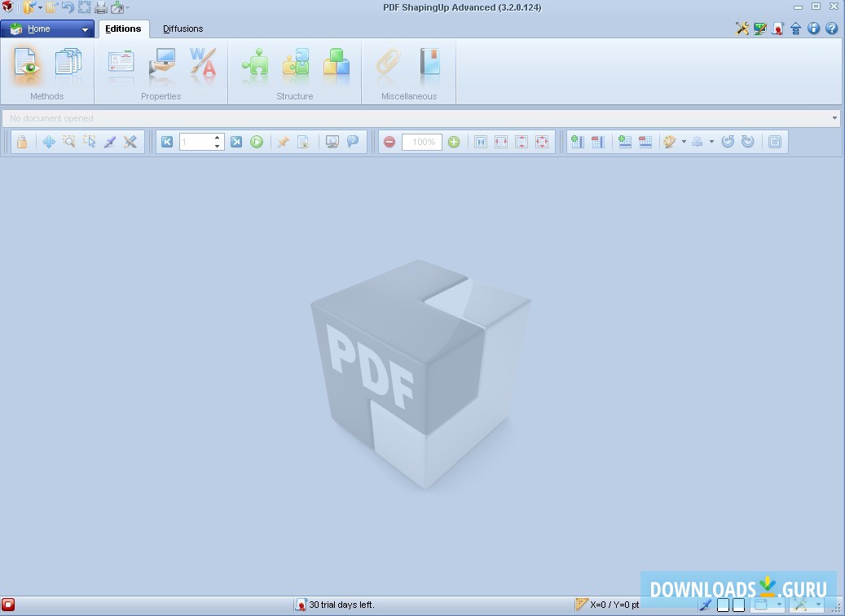Screen dimensions: 845x616
Task: Open the palette tool dropdown arrow
Action: [685, 142]
